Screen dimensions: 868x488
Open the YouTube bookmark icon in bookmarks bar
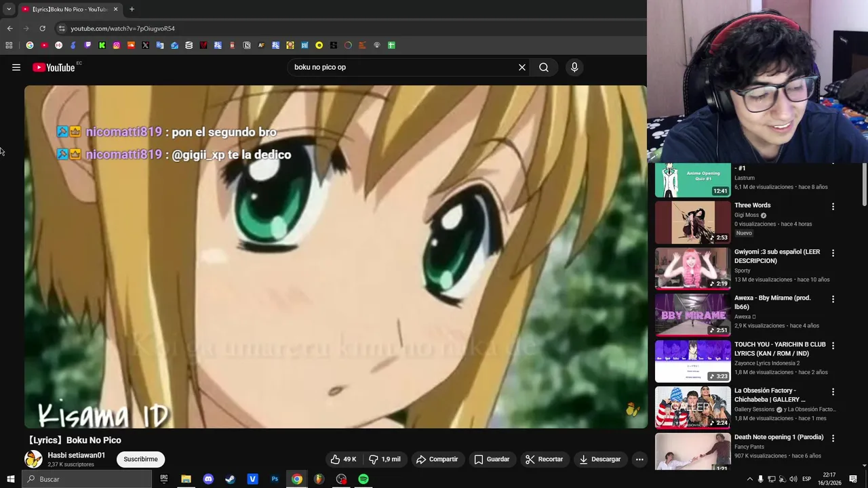[44, 45]
